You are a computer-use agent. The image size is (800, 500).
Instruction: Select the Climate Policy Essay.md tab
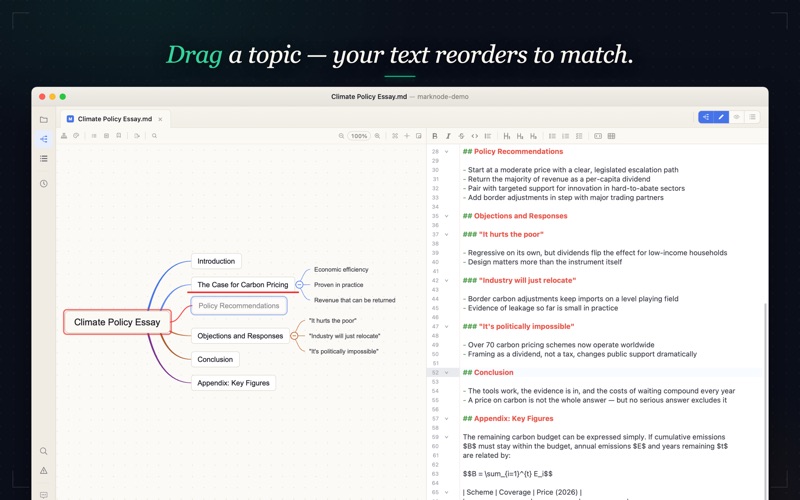click(x=115, y=119)
